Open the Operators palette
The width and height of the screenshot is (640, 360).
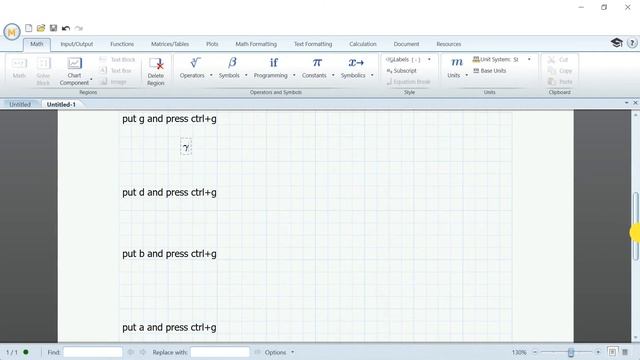tap(192, 67)
